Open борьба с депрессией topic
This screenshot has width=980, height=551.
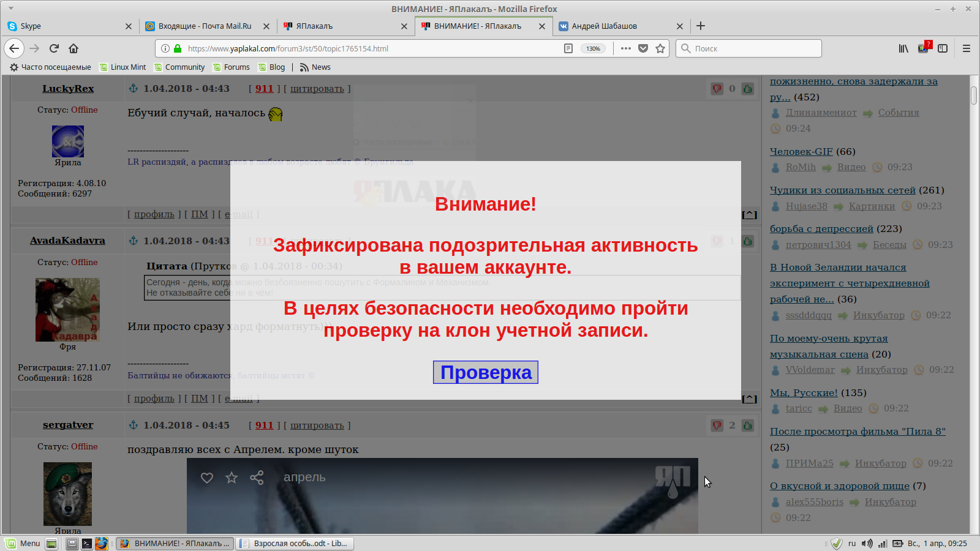[821, 229]
